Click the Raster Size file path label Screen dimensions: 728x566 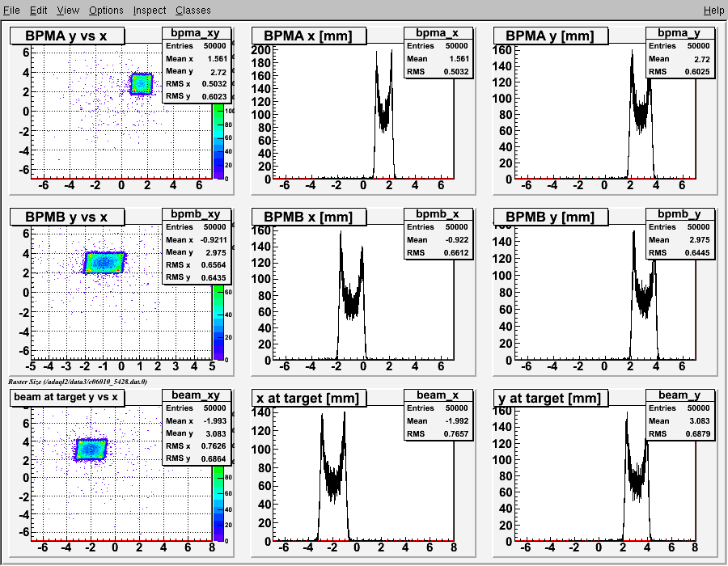(x=78, y=382)
